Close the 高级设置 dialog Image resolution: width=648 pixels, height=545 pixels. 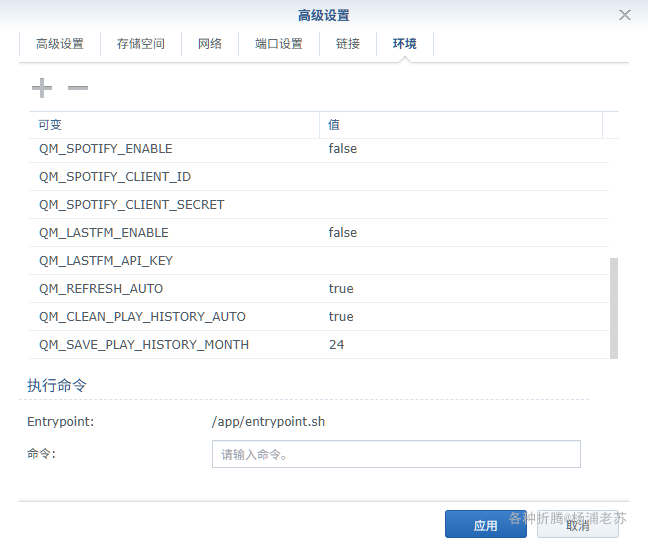[624, 15]
